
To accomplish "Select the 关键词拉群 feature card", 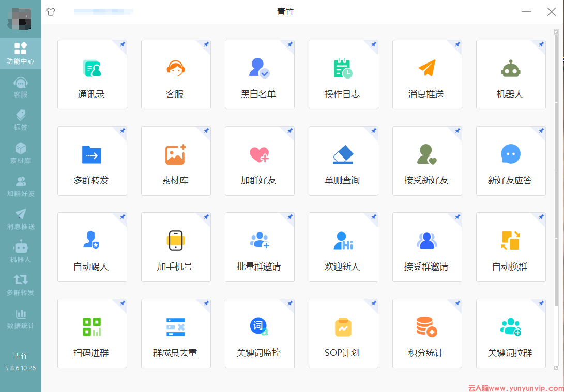I will (x=511, y=333).
